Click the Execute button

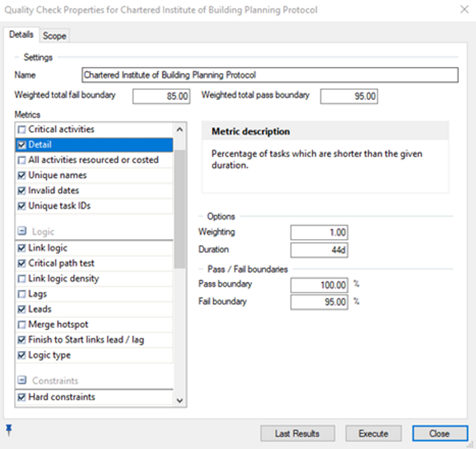click(x=373, y=433)
